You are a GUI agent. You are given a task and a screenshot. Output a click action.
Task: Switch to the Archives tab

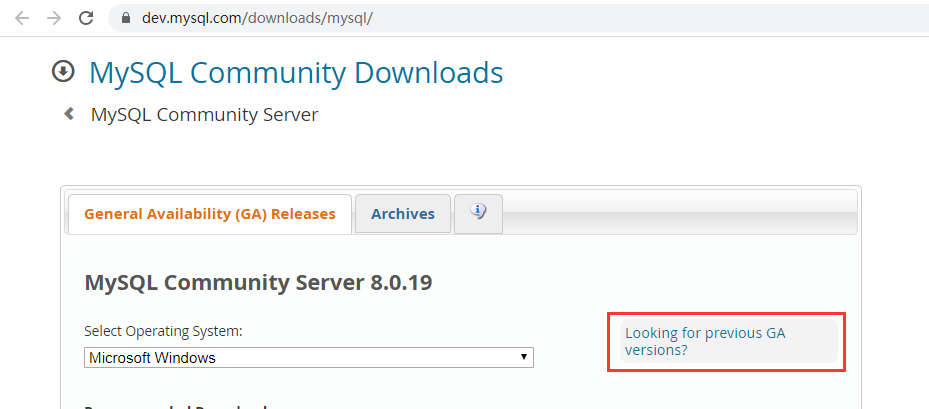coord(403,214)
